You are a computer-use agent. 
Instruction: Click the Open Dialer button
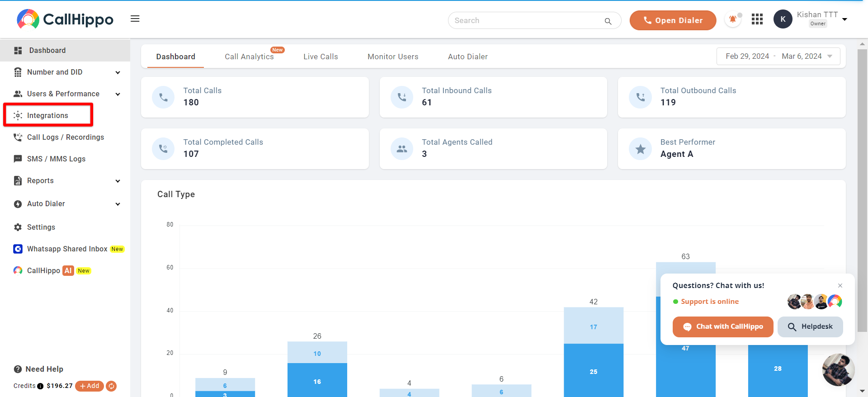(673, 20)
